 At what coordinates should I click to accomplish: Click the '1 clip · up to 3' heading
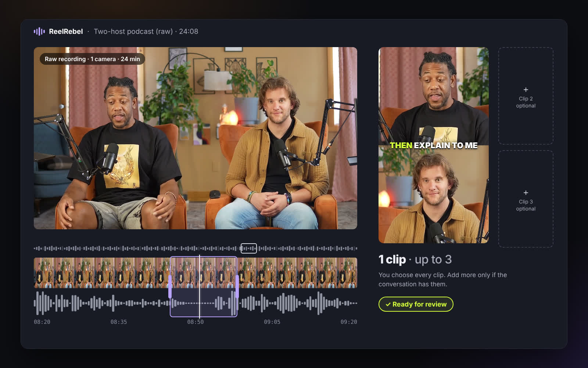[x=415, y=259]
